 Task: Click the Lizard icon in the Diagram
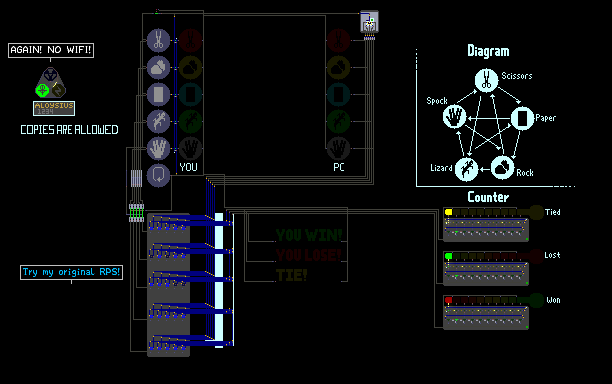467,169
